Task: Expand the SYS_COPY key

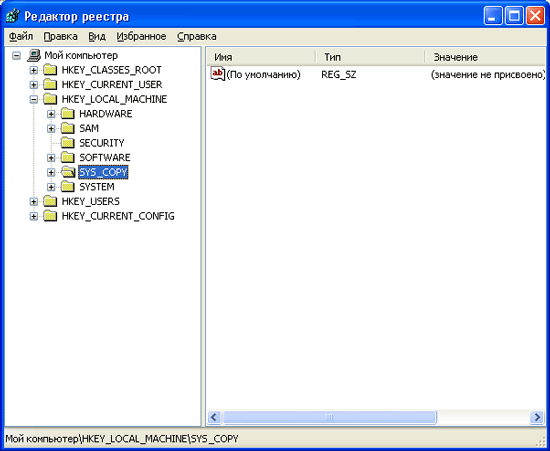Action: [x=51, y=172]
